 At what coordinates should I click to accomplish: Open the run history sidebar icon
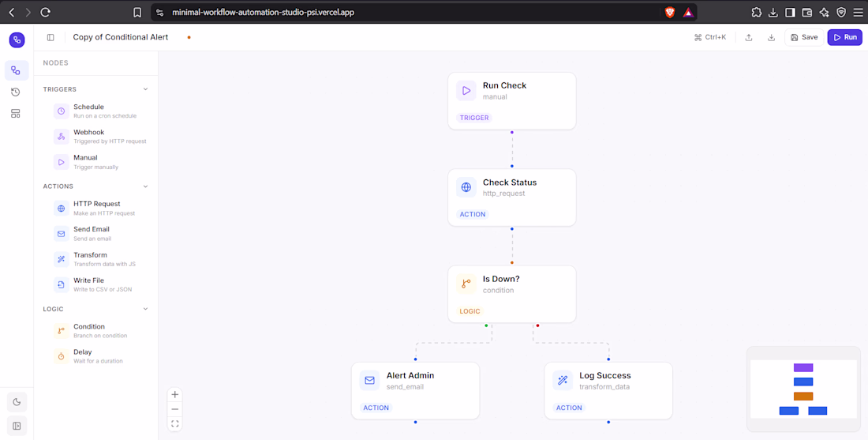click(16, 92)
